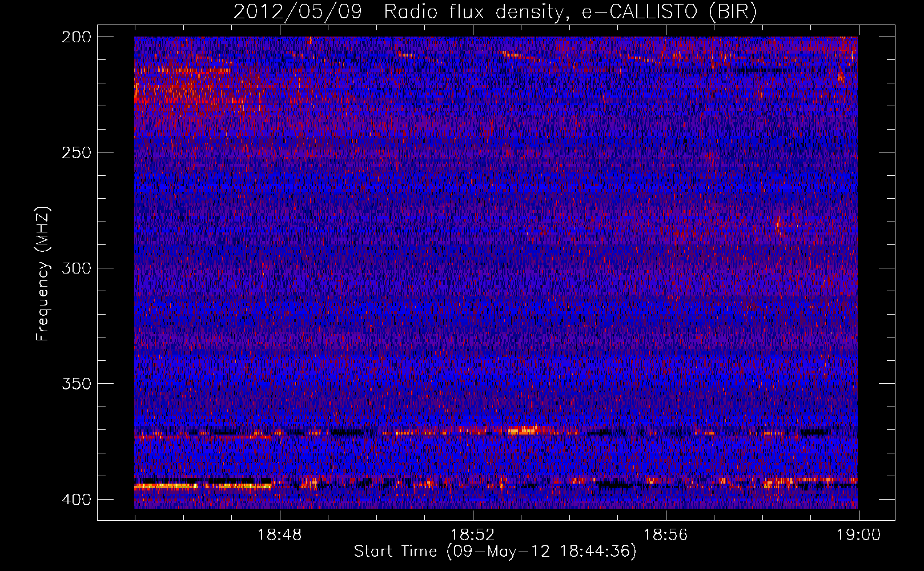Click the 300 frequency tick label
Image resolution: width=924 pixels, height=571 pixels.
pyautogui.click(x=76, y=268)
